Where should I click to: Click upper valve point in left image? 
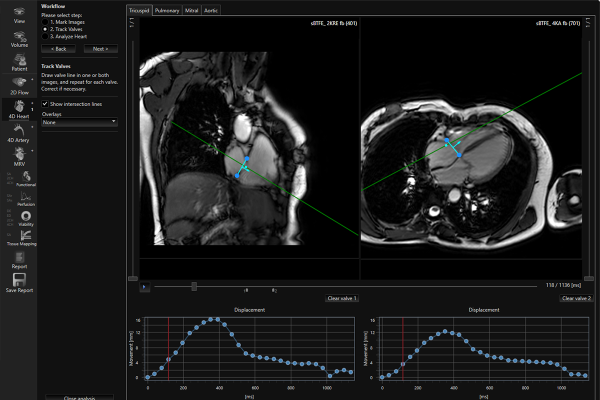[x=247, y=158]
